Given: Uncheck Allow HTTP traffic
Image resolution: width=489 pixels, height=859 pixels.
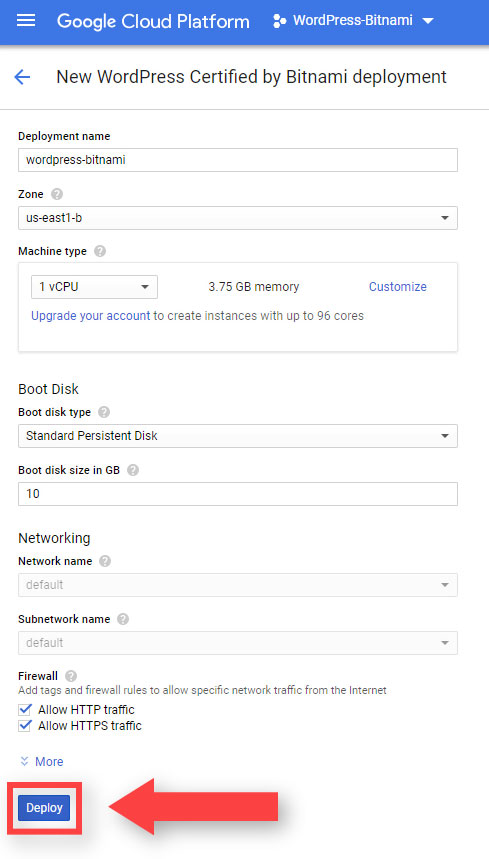Looking at the screenshot, I should [25, 710].
